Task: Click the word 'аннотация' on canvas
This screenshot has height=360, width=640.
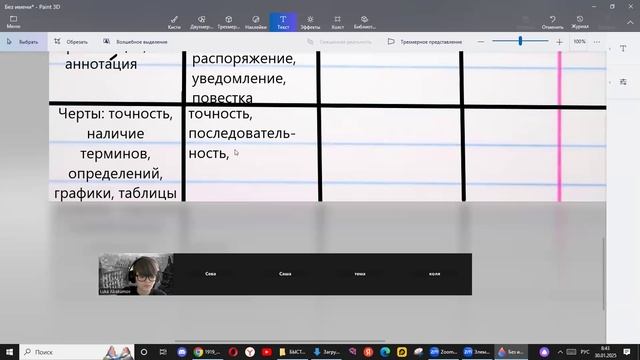Action: pyautogui.click(x=101, y=64)
